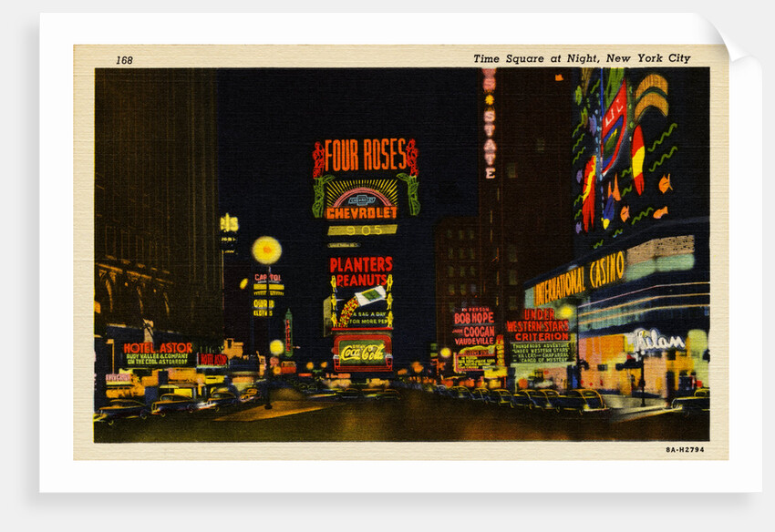Image resolution: width=775 pixels, height=532 pixels.
Task: Click the postcard number 168
Action: click(125, 60)
